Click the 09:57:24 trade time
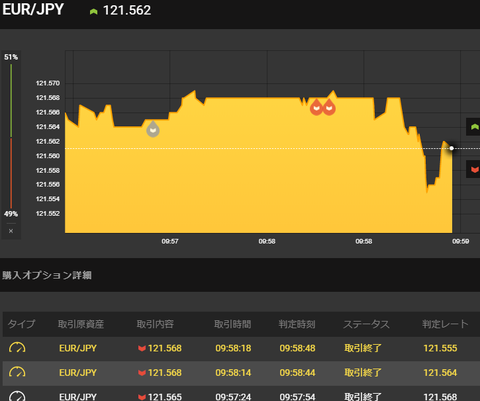Screen dimensions: 480x401 coord(233,397)
